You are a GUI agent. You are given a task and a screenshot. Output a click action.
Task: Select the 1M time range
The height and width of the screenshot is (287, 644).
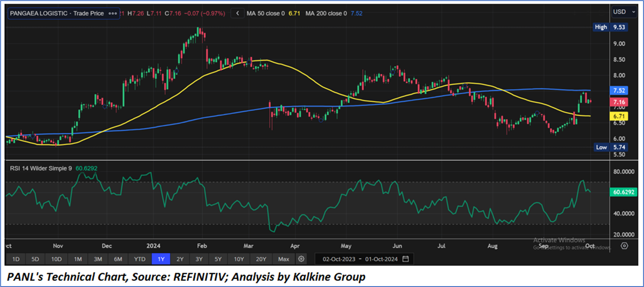(78, 259)
